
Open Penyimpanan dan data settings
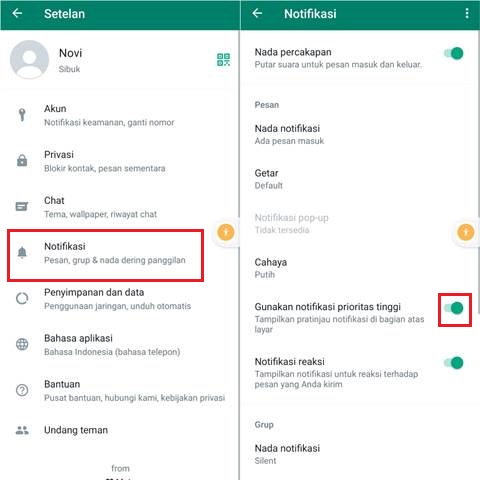tap(120, 299)
